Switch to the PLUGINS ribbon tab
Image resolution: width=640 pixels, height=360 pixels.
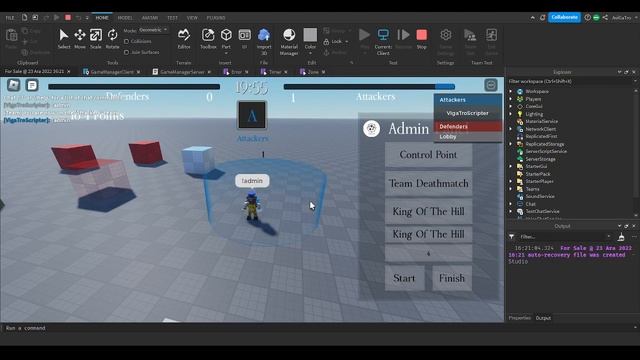(216, 18)
